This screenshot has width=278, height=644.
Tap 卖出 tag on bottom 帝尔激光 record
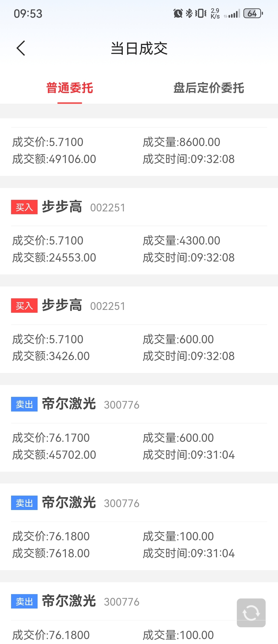[24, 601]
